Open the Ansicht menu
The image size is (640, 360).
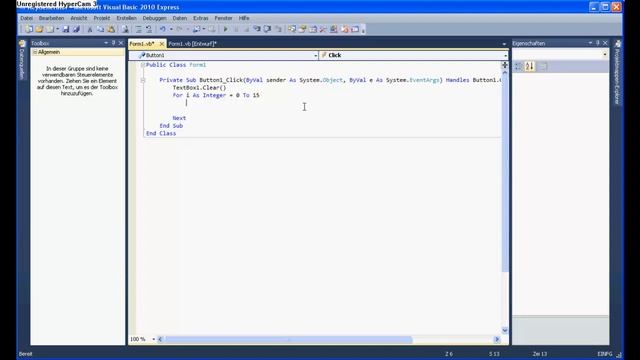[x=79, y=18]
